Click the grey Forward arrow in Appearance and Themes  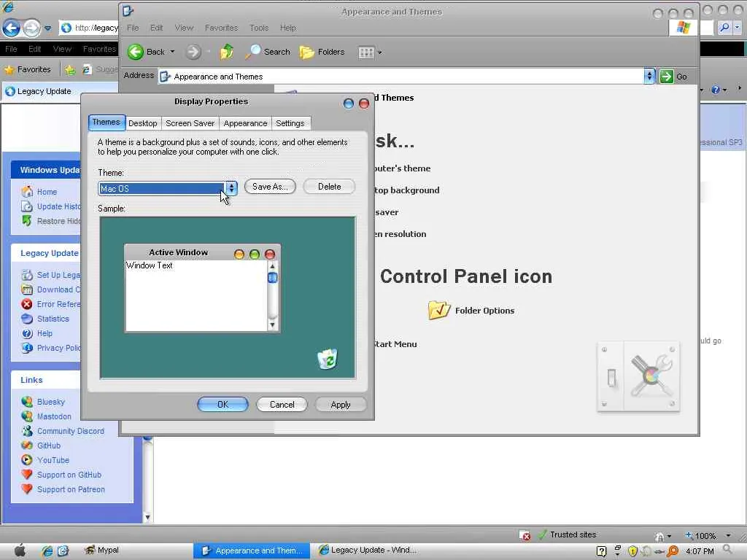click(193, 52)
